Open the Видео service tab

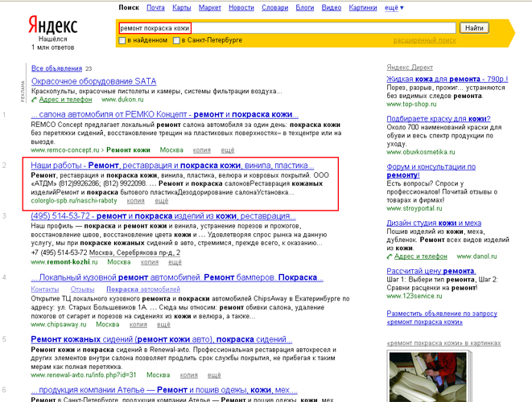[x=332, y=7]
